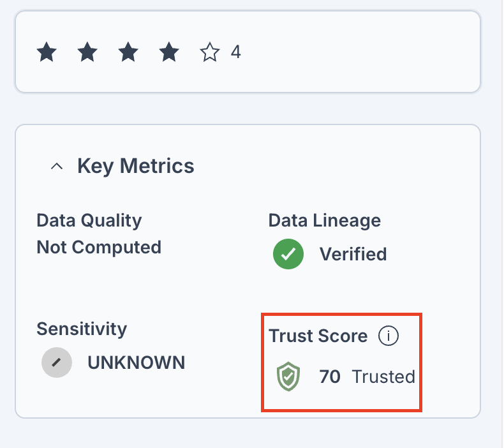
Task: Click the Trust Score label
Action: [318, 336]
